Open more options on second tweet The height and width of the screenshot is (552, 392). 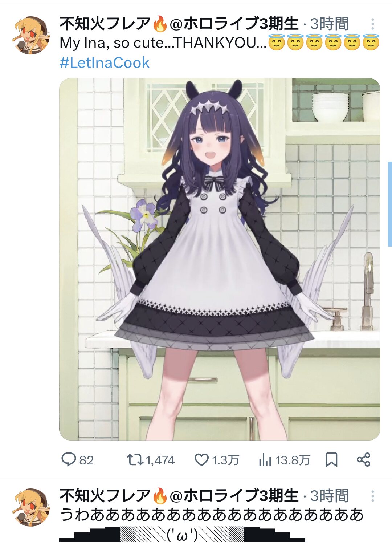[x=372, y=496]
